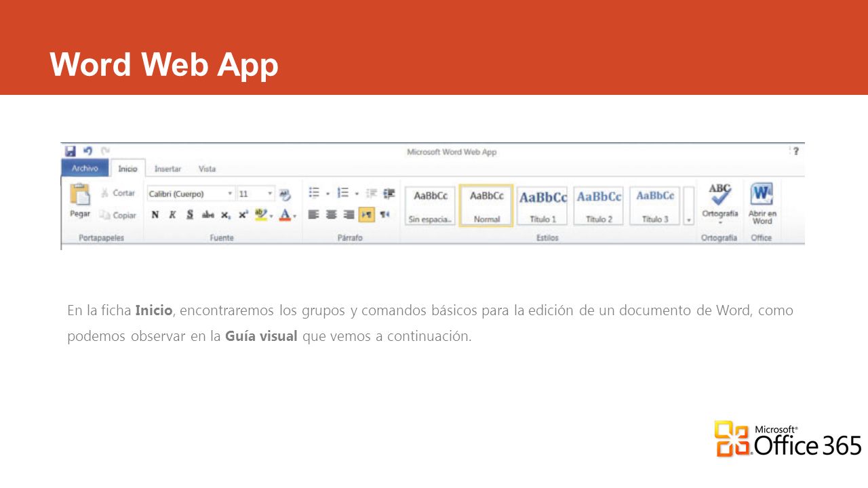Image resolution: width=868 pixels, height=488 pixels.
Task: Apply the Normal style
Action: click(486, 206)
